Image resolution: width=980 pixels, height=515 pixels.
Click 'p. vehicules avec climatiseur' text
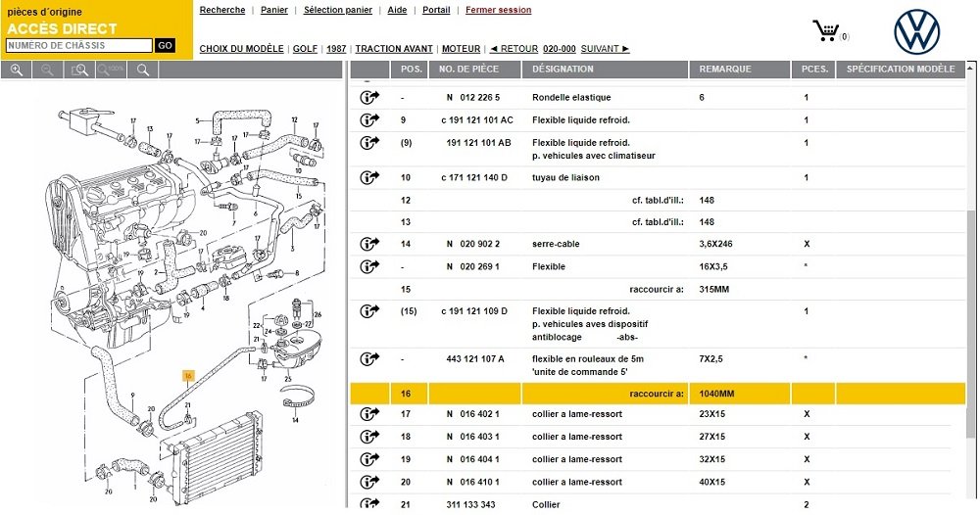click(x=593, y=156)
